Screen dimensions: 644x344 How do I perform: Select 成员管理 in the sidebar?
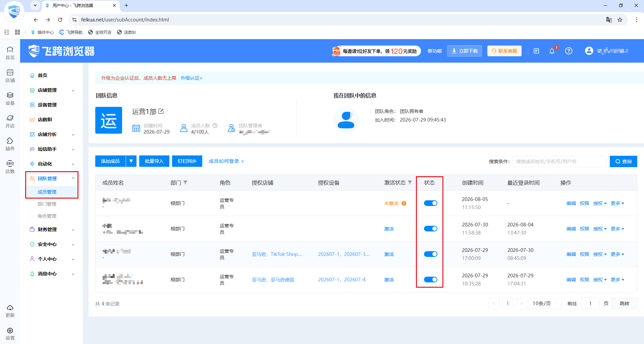click(x=47, y=192)
